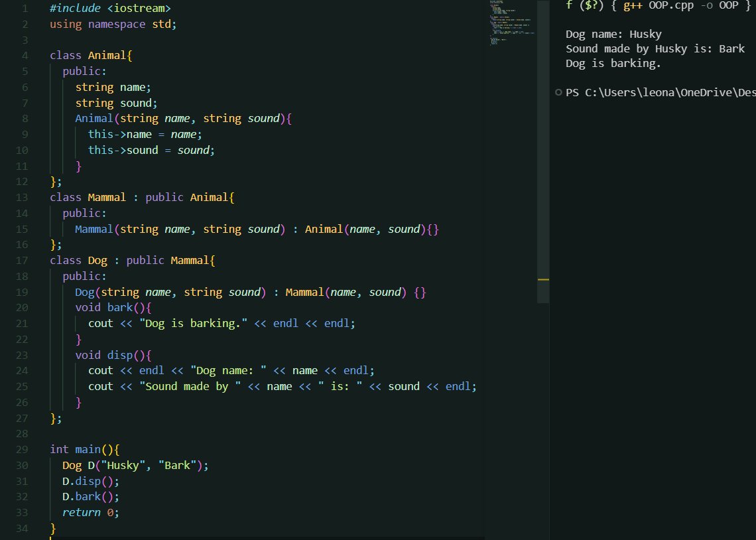756x540 pixels.
Task: Click line number 13 in the gutter
Action: coord(22,198)
